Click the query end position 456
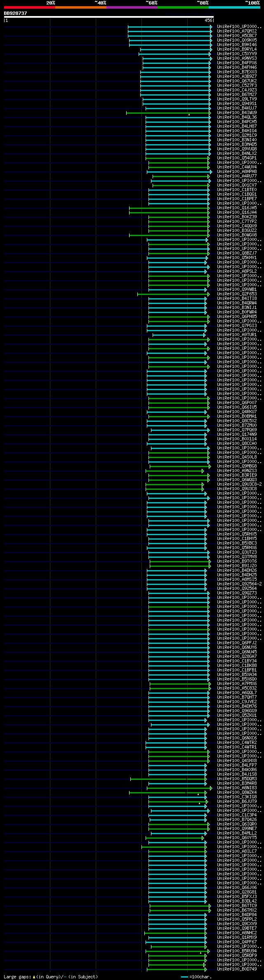The height and width of the screenshot is (980, 264). click(208, 20)
